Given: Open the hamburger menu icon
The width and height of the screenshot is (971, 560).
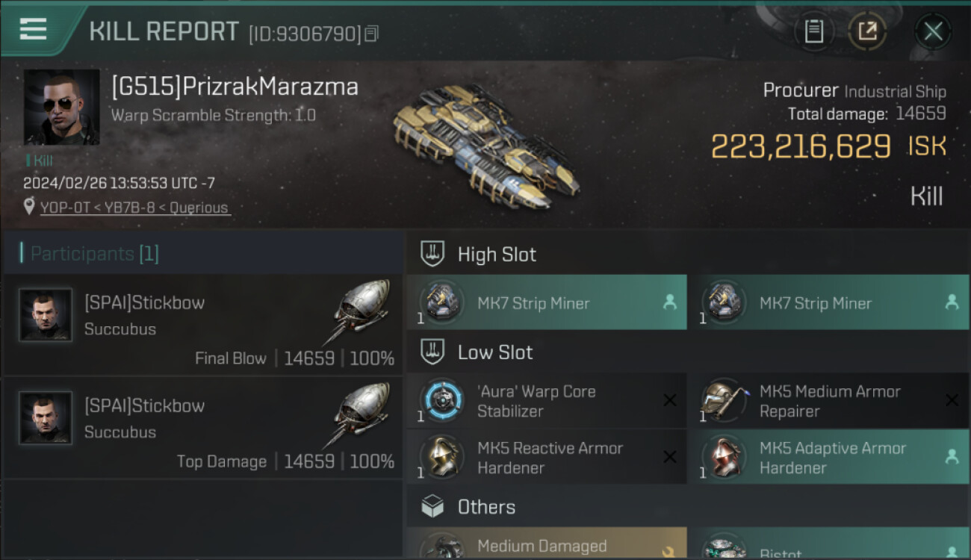Looking at the screenshot, I should (x=33, y=29).
